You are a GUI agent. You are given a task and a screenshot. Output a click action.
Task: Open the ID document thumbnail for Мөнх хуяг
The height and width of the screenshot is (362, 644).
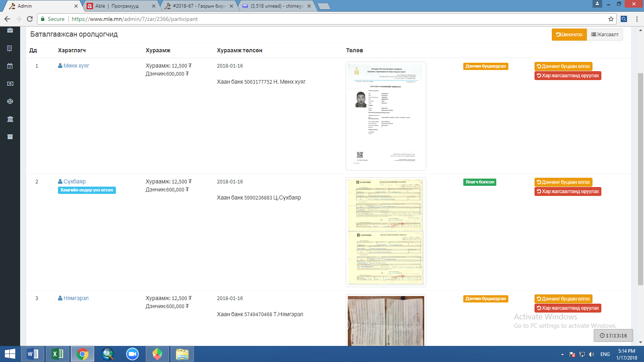point(386,116)
